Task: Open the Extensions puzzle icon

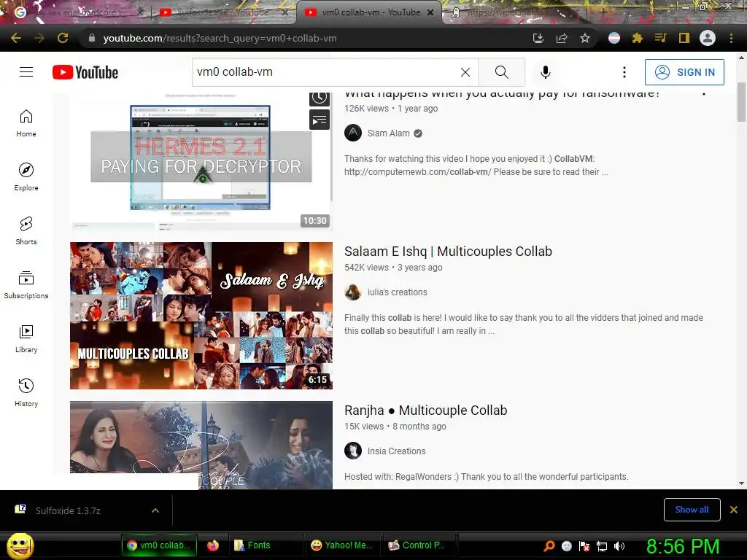Action: point(638,38)
